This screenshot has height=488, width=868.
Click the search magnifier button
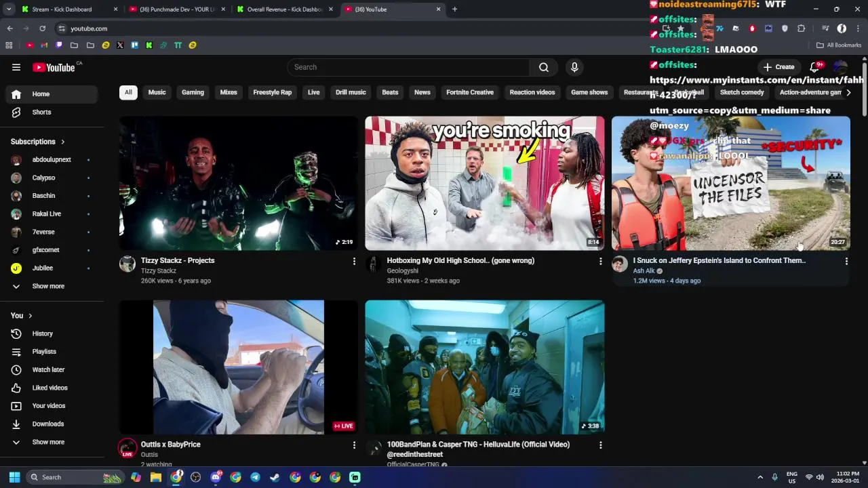click(544, 67)
